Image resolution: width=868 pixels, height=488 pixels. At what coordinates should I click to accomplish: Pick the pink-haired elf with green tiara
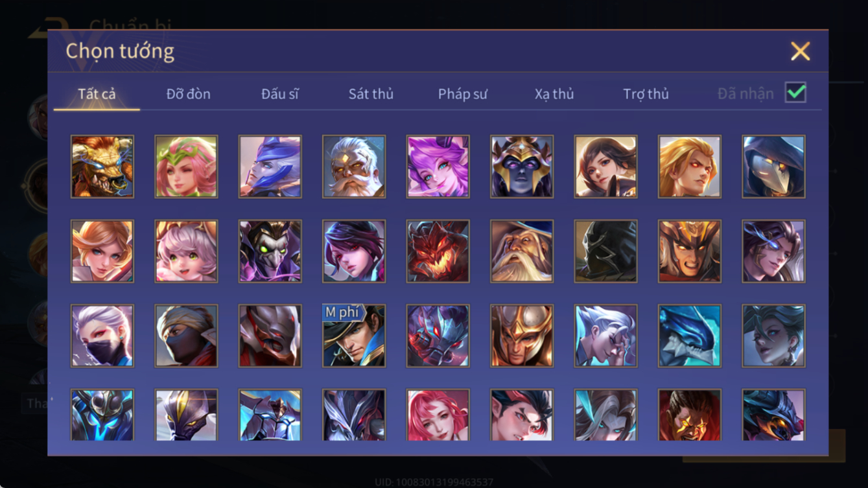187,167
